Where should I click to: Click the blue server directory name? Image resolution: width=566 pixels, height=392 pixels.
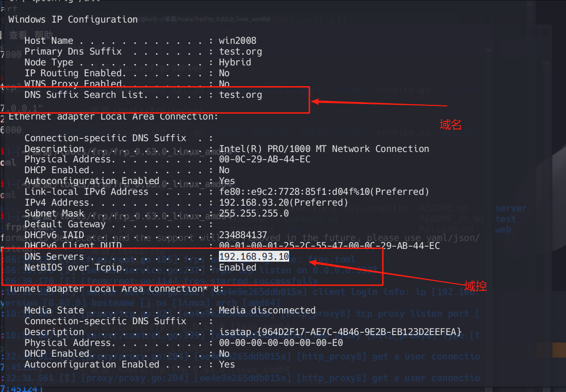coord(510,208)
